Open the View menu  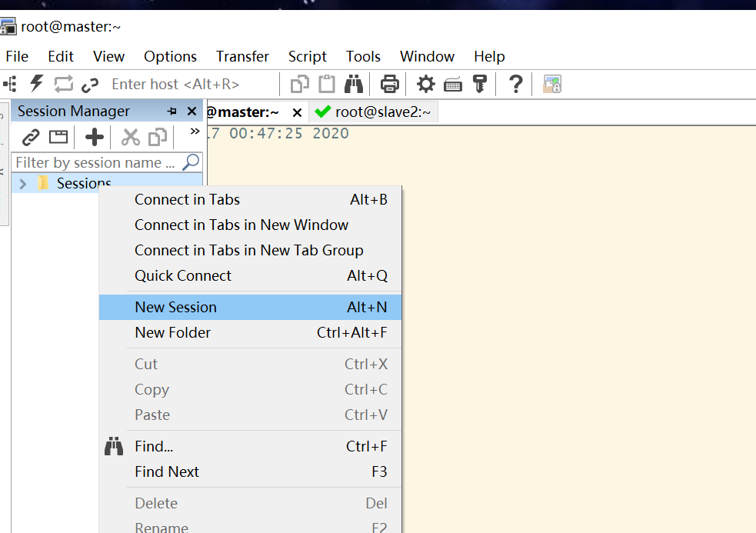(109, 56)
